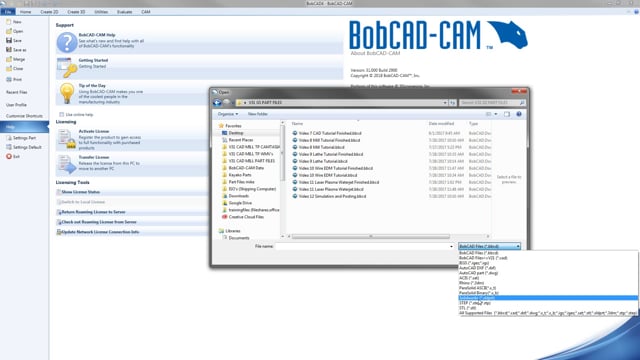Click the search magnifier icon in Open dialog

point(522,102)
